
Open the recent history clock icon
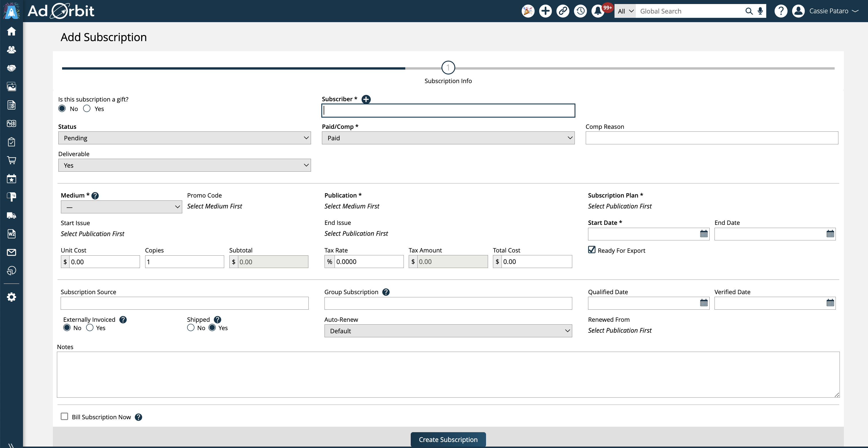click(x=580, y=11)
